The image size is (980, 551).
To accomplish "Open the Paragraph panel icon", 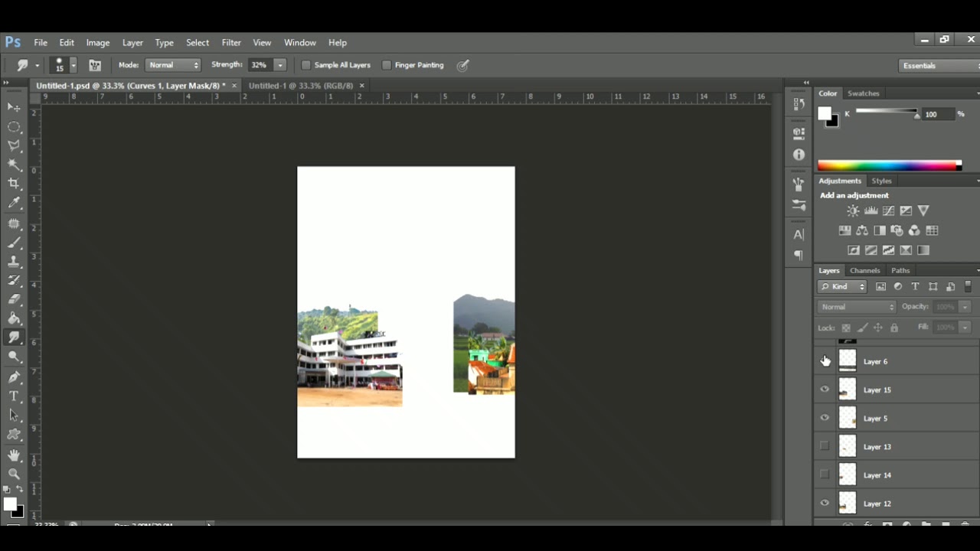I will click(x=799, y=256).
